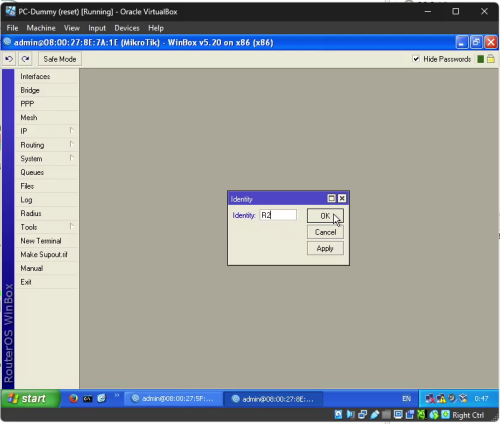Open the VirtualBox View menu
This screenshot has height=424, width=500.
click(72, 28)
